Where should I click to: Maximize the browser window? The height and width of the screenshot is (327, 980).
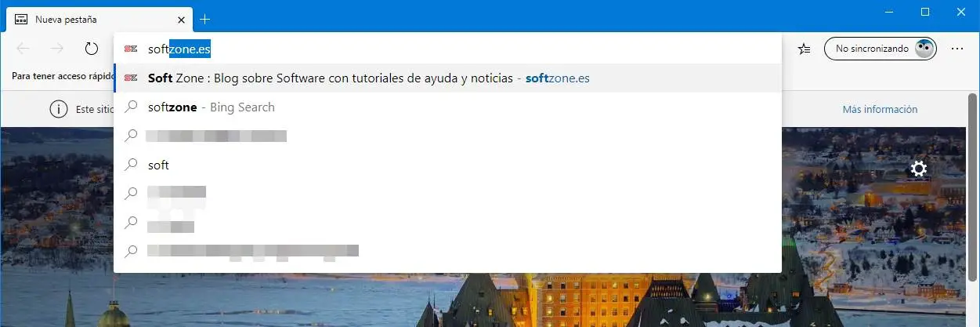coord(924,12)
